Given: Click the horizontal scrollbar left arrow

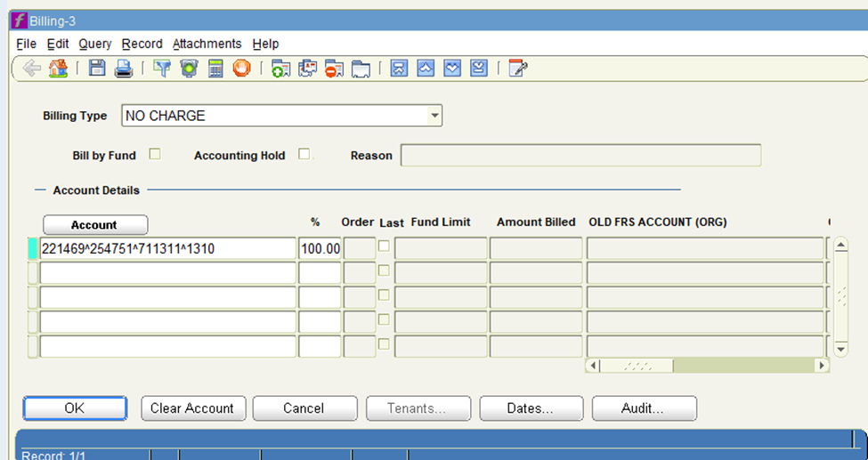Looking at the screenshot, I should coord(593,366).
